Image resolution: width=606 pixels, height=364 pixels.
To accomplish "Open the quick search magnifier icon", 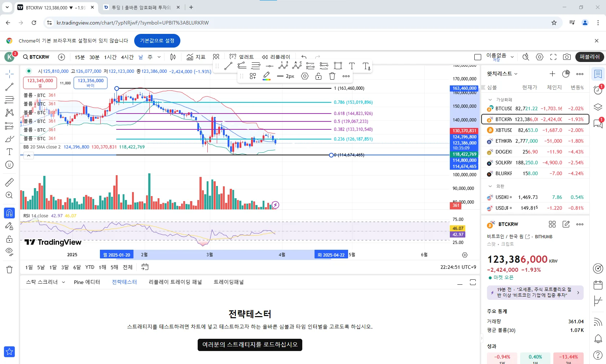I will [x=526, y=57].
